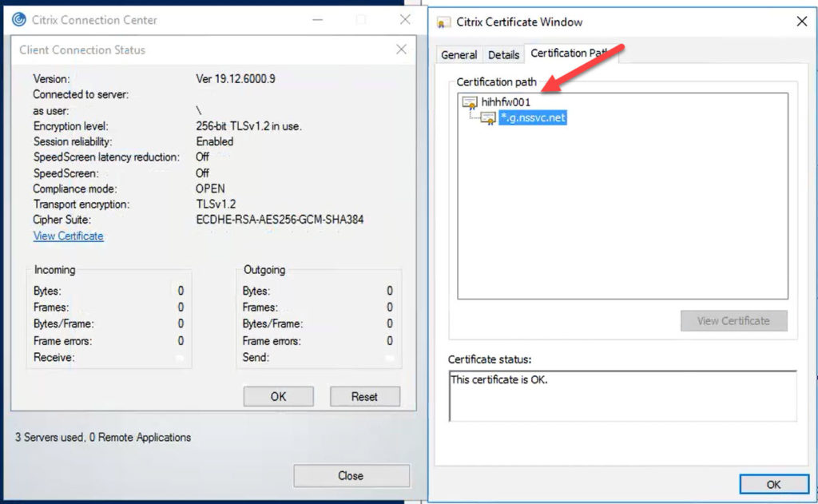Switch to the General tab
The height and width of the screenshot is (504, 818).
click(x=459, y=54)
